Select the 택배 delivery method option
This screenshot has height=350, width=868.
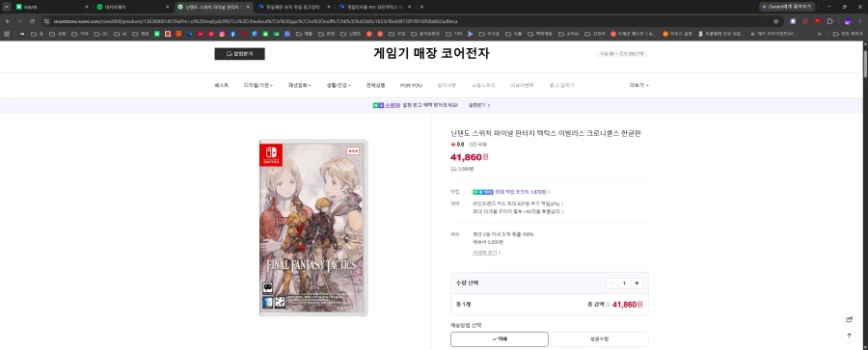(500, 339)
